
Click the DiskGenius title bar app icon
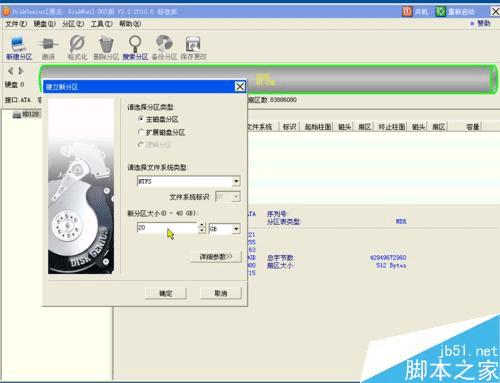click(7, 12)
